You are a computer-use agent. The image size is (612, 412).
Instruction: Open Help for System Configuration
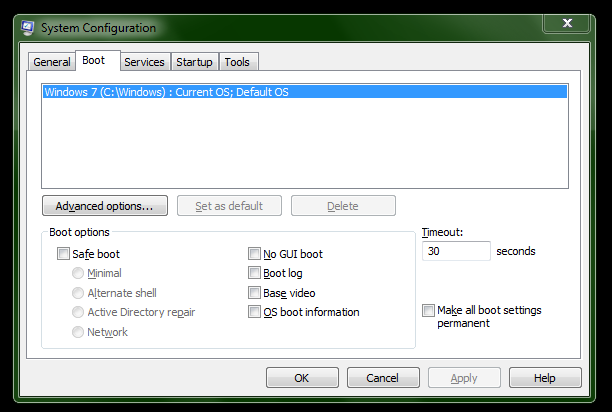point(545,378)
